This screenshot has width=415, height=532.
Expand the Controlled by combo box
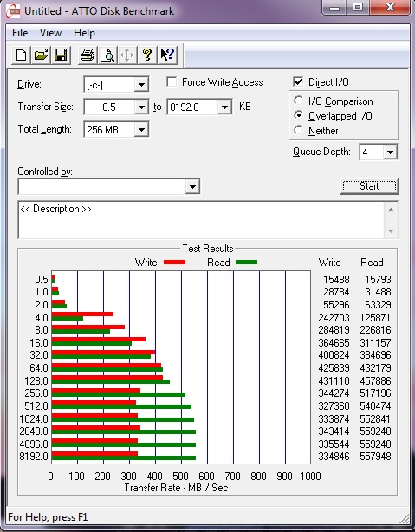[192, 186]
